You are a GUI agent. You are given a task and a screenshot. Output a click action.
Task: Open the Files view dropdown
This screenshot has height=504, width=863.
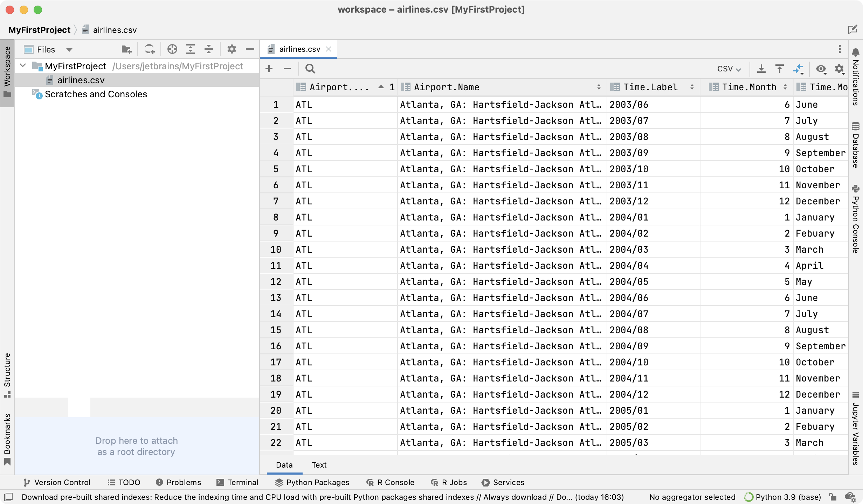click(x=69, y=50)
